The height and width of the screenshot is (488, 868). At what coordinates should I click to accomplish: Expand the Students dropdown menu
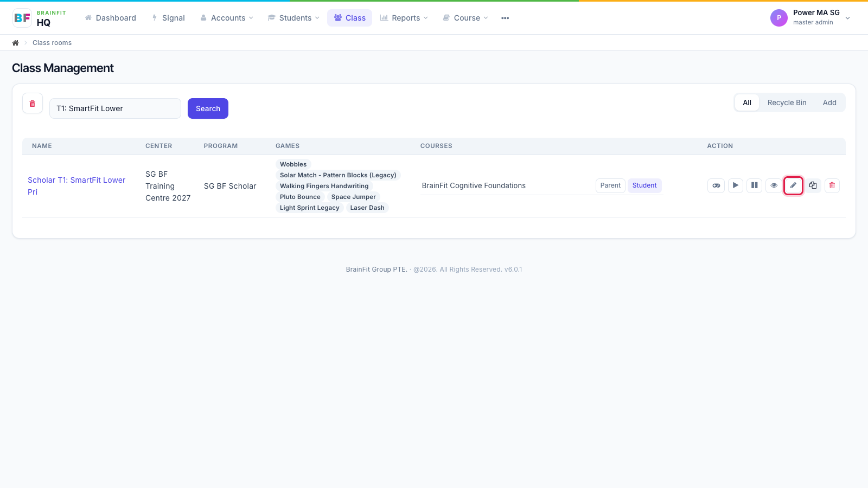click(293, 18)
